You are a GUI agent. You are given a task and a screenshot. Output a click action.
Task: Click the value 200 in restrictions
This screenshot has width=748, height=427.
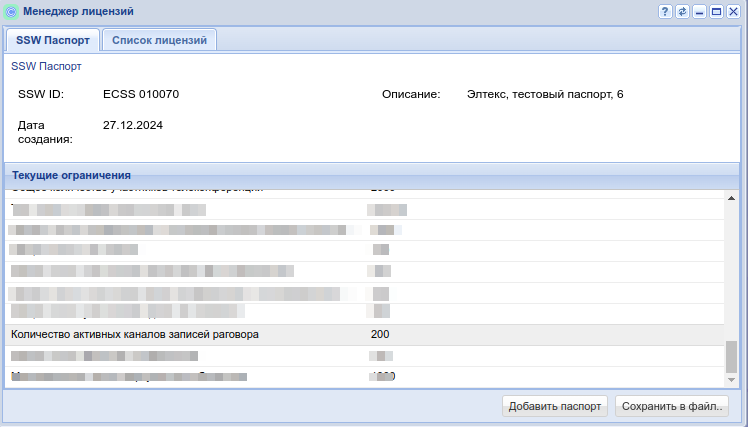click(380, 334)
